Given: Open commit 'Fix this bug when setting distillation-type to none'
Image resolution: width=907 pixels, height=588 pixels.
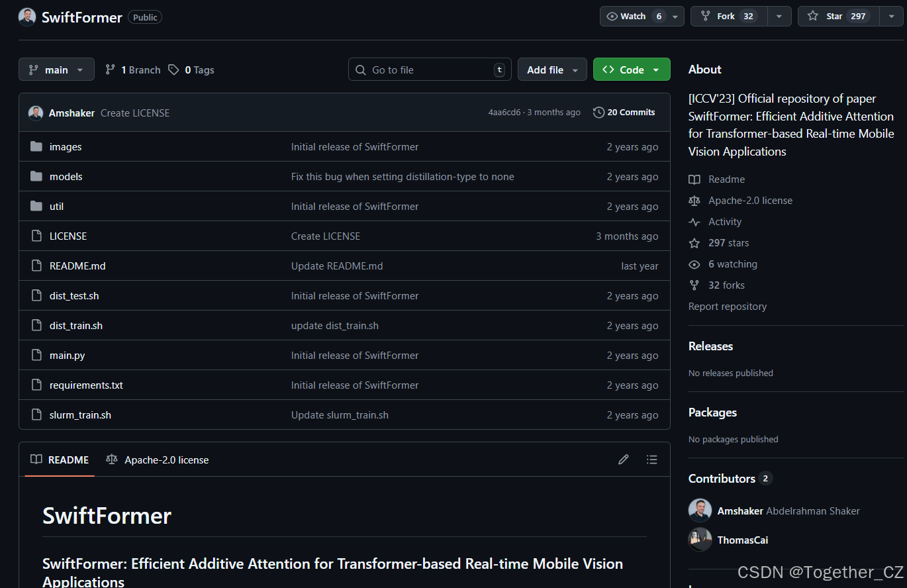Looking at the screenshot, I should [403, 177].
